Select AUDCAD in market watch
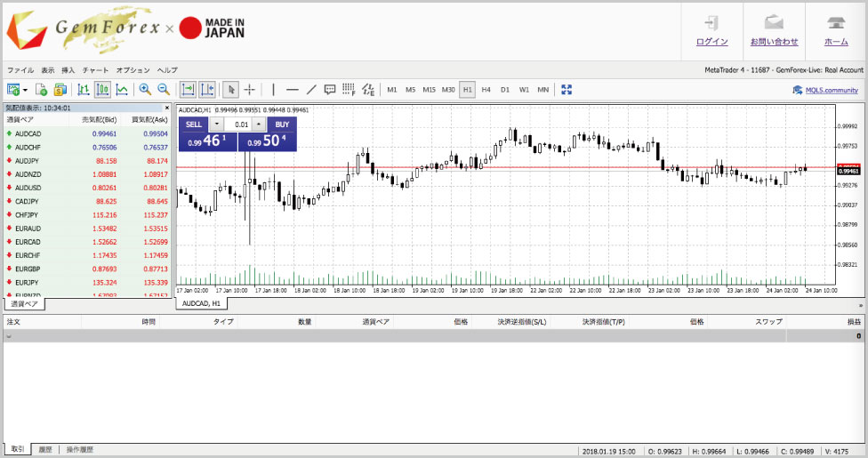This screenshot has height=458, width=868. pyautogui.click(x=87, y=133)
